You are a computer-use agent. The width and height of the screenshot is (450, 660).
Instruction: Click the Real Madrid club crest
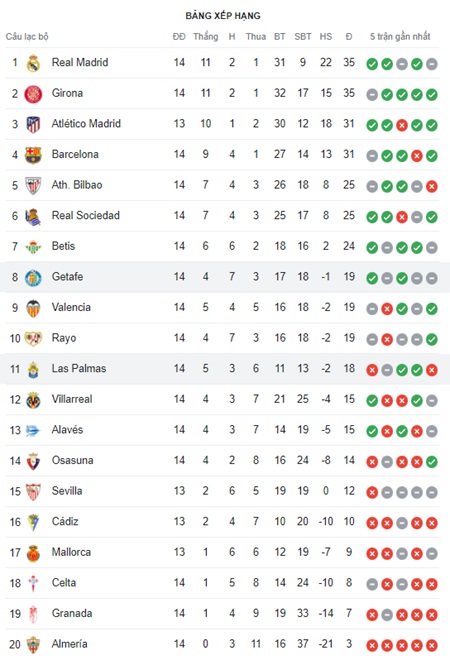(33, 63)
